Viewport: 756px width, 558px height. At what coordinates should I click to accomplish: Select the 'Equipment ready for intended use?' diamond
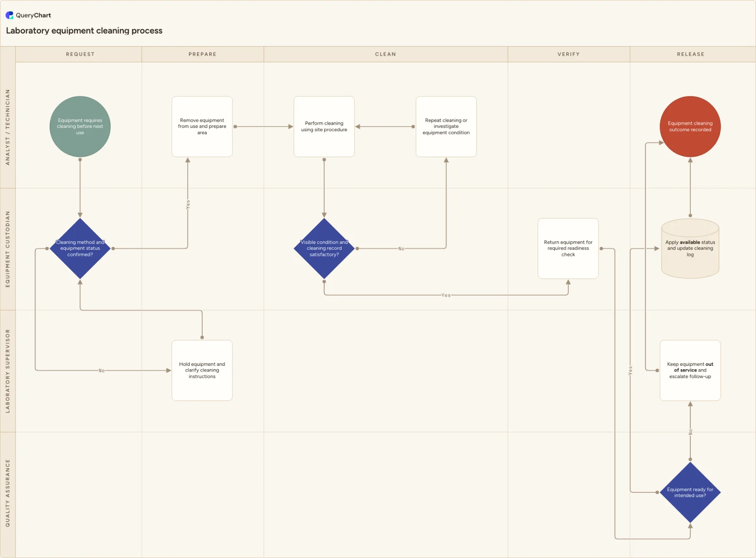[690, 492]
